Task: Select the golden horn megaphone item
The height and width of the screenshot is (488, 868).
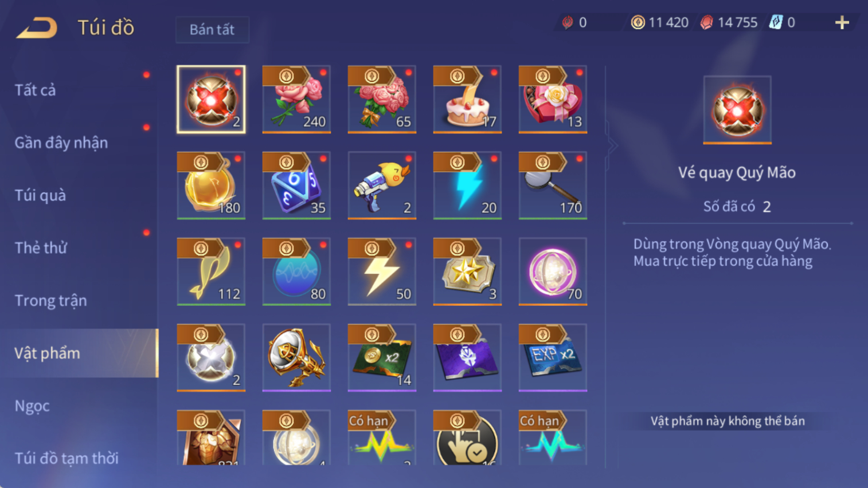Action: pyautogui.click(x=296, y=357)
